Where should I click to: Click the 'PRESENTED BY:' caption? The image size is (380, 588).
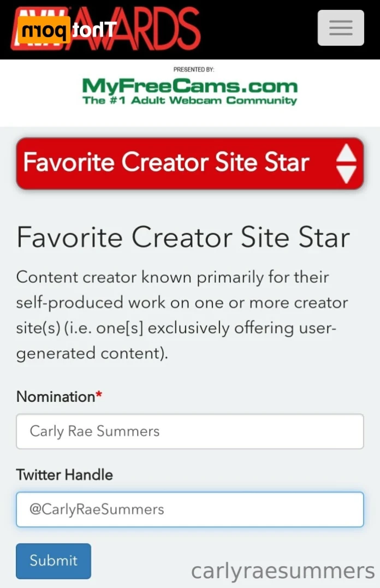pyautogui.click(x=194, y=69)
